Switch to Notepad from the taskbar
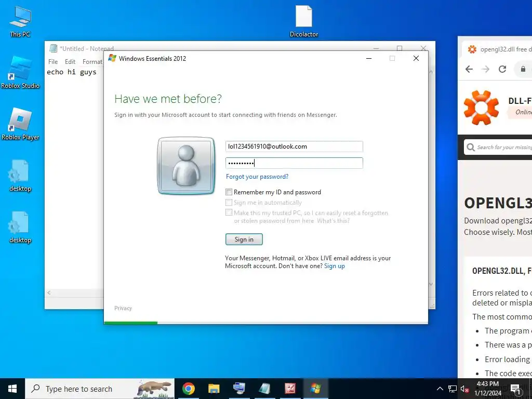 pos(264,389)
